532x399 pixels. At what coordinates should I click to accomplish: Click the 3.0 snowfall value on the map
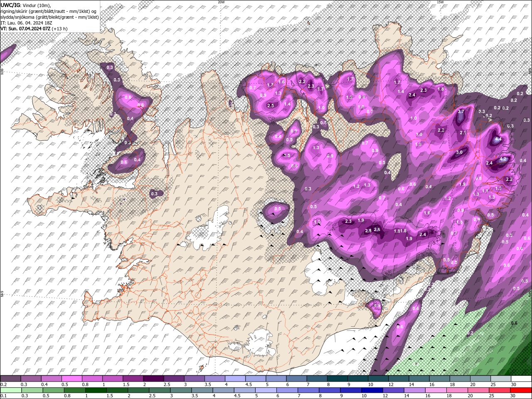tap(459, 153)
